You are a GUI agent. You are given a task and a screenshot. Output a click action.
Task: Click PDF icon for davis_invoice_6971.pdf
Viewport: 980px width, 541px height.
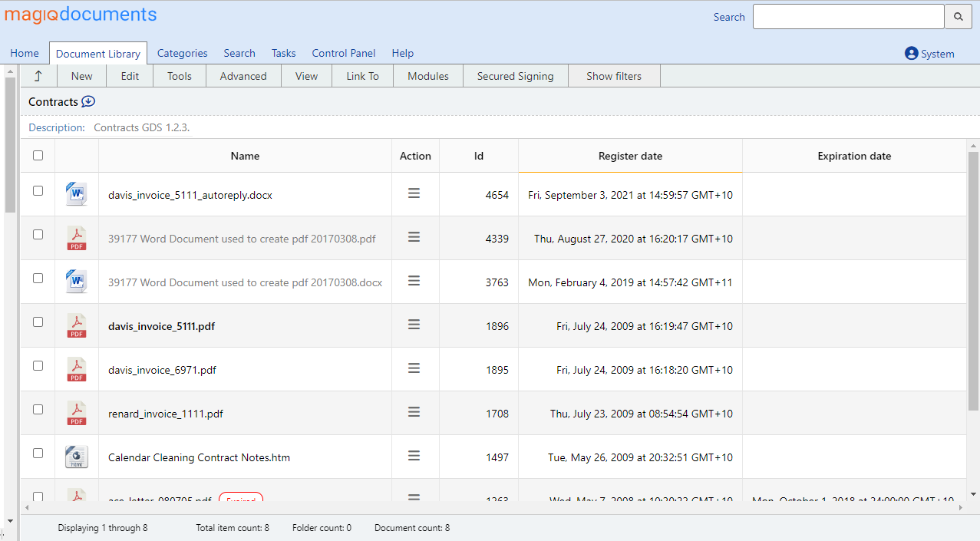click(77, 369)
